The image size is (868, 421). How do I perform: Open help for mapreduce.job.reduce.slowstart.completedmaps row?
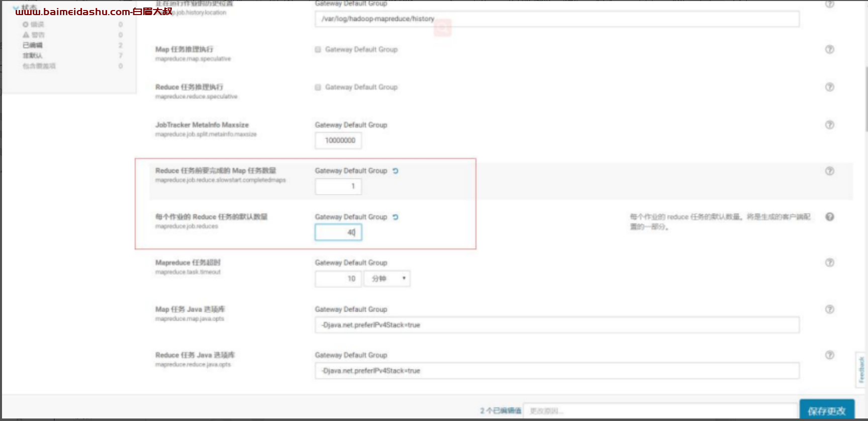[829, 171]
